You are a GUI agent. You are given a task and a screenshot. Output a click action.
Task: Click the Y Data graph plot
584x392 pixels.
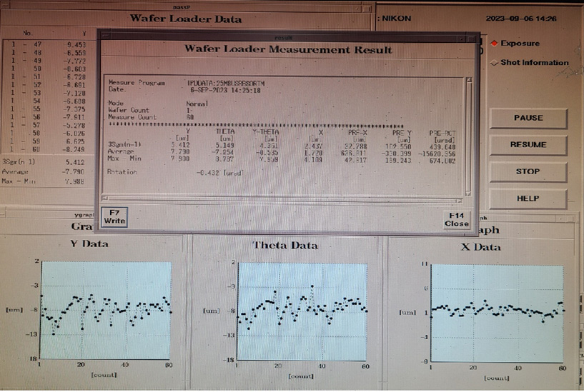coord(105,311)
